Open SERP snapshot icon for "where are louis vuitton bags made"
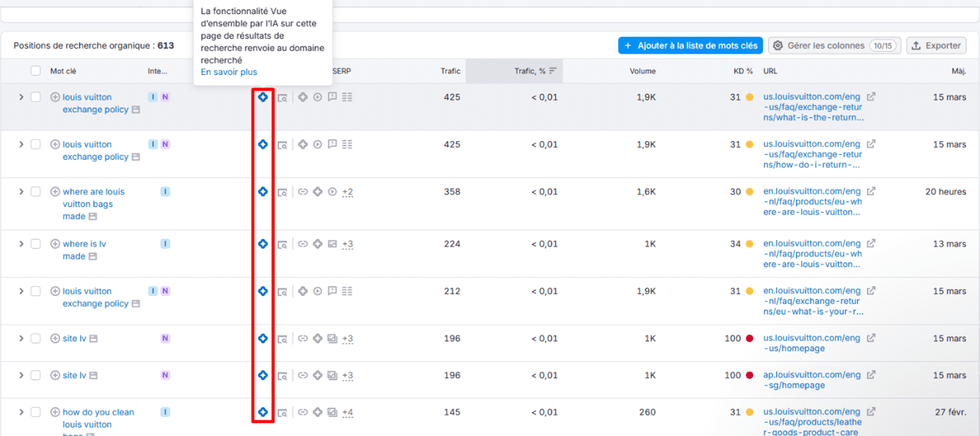Viewport: 980px width, 436px height. [x=282, y=192]
